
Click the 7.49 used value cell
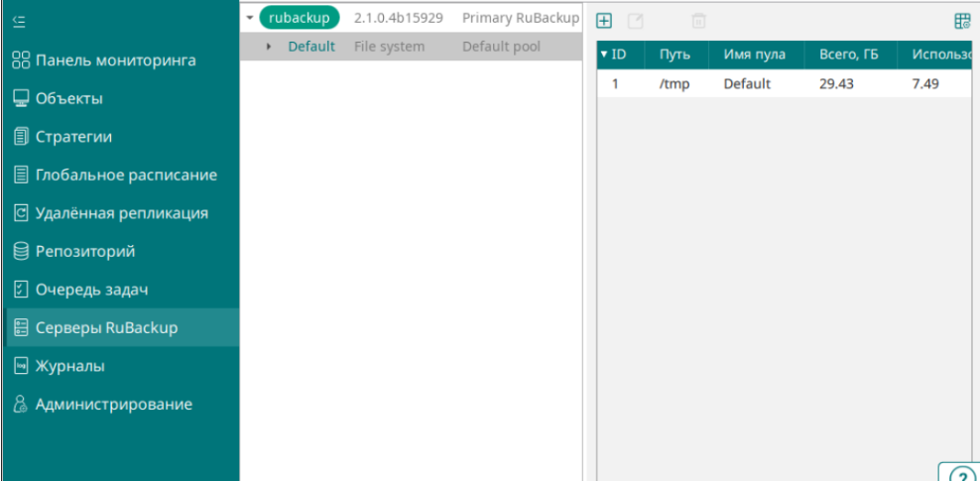[925, 83]
